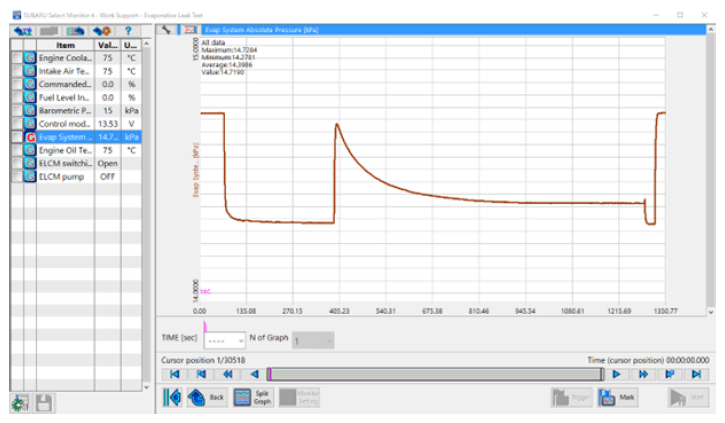Enable the ELCM pump checkbox
725x423 pixels.
pos(16,176)
